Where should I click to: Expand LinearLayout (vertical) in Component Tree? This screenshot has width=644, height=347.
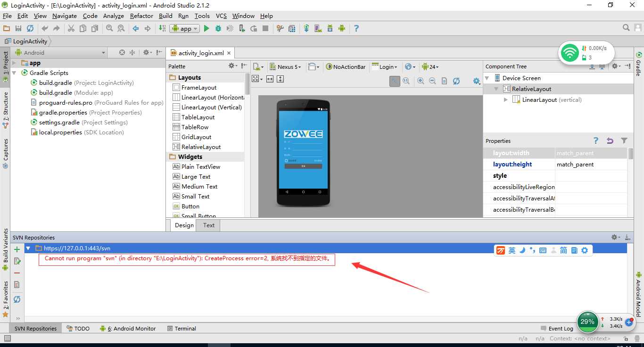point(506,99)
